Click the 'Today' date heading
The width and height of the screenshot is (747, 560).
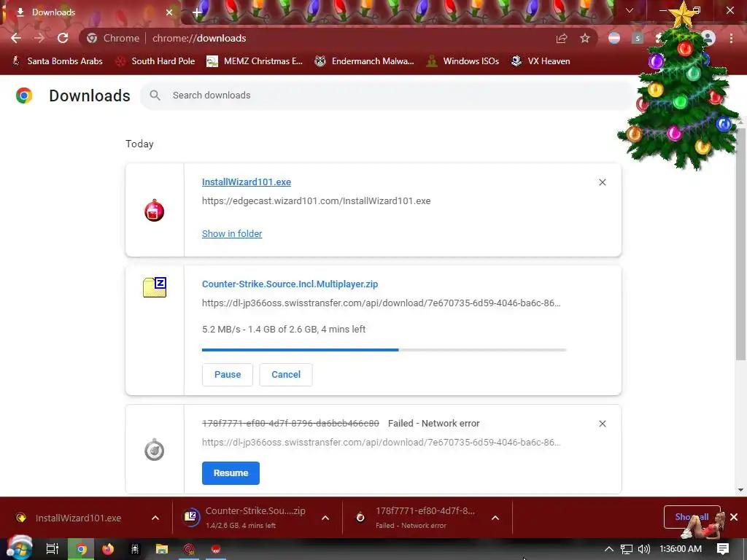(139, 144)
